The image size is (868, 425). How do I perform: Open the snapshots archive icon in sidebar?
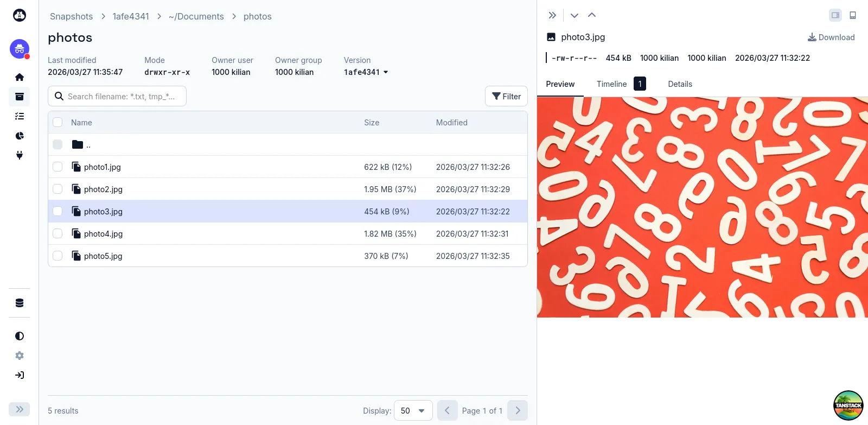point(20,97)
